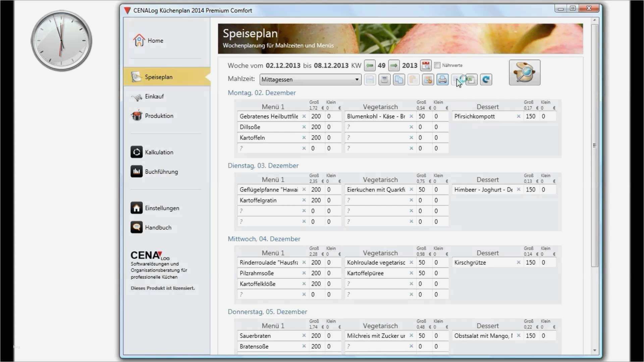Screen dimensions: 644x362
Task: Remove Kartoffeln from Monday's Menü 1
Action: 304,137
